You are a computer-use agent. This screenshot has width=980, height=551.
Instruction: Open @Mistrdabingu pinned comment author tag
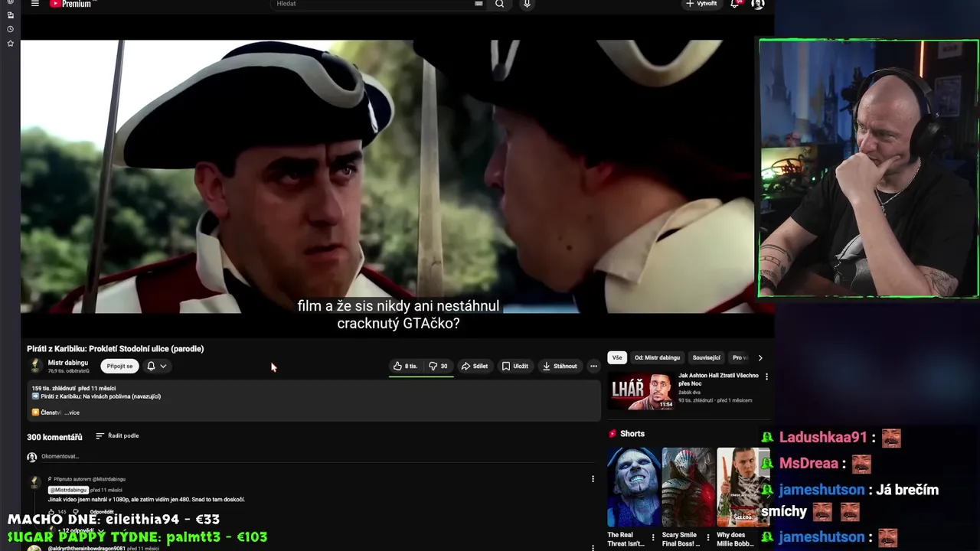tap(68, 490)
